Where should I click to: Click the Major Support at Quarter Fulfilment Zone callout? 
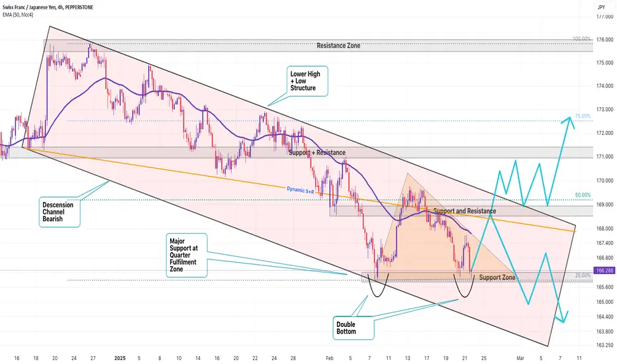point(187,255)
